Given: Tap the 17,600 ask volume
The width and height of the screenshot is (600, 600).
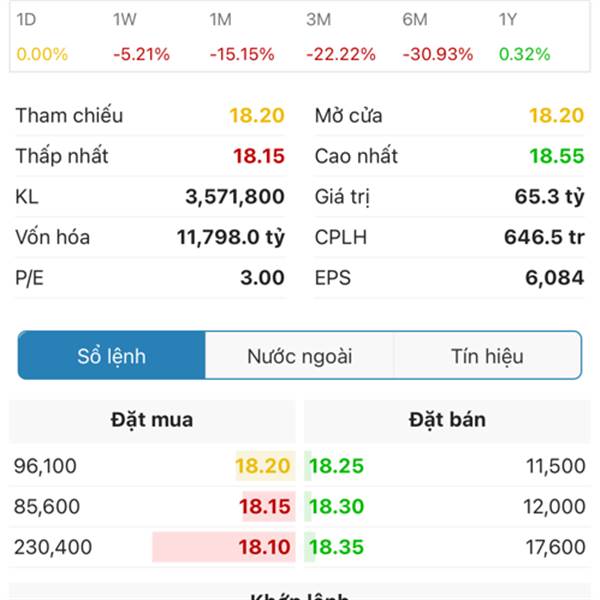Looking at the screenshot, I should pos(553,547).
